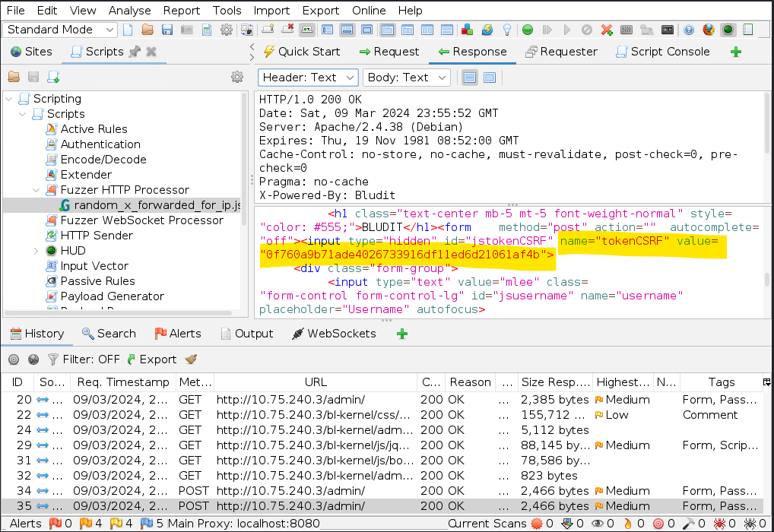Add a new tab with bottom green plus
The width and height of the screenshot is (774, 532).
coord(402,334)
